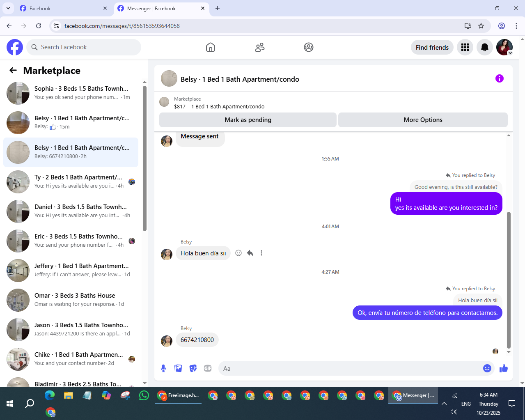Reload the page

coord(39,26)
